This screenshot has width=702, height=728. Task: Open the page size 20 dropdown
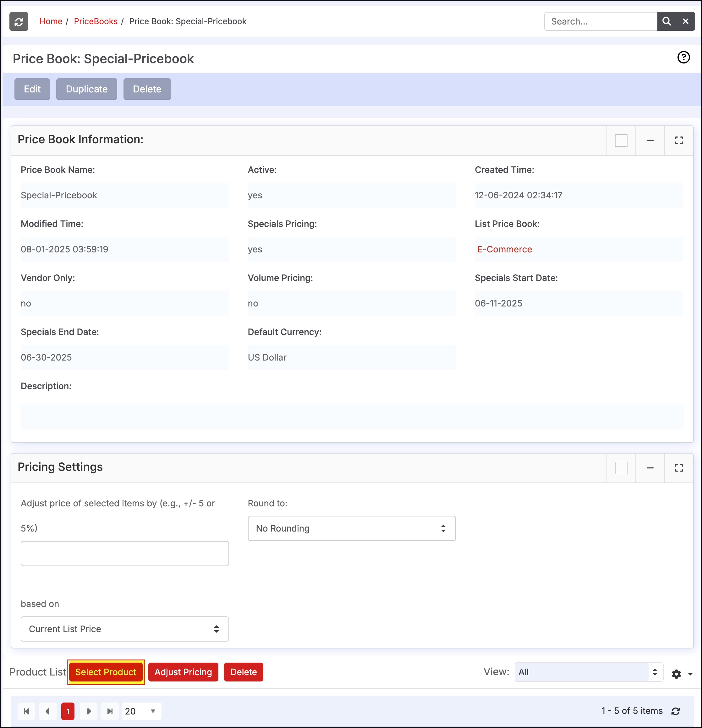[x=141, y=711]
